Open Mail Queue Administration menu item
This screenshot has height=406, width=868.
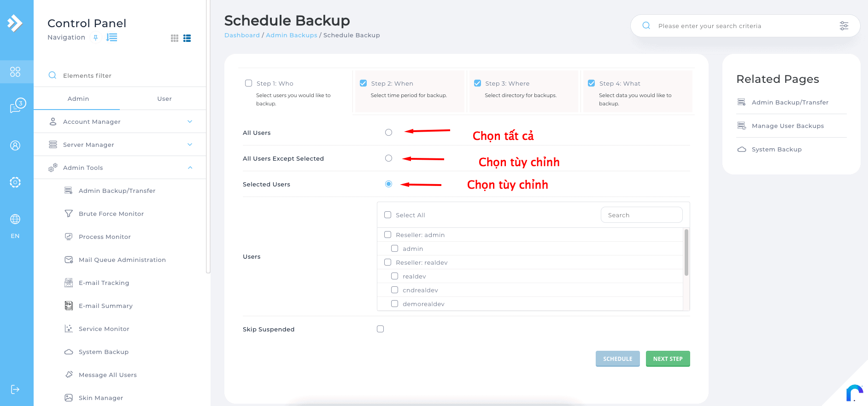pyautogui.click(x=122, y=260)
